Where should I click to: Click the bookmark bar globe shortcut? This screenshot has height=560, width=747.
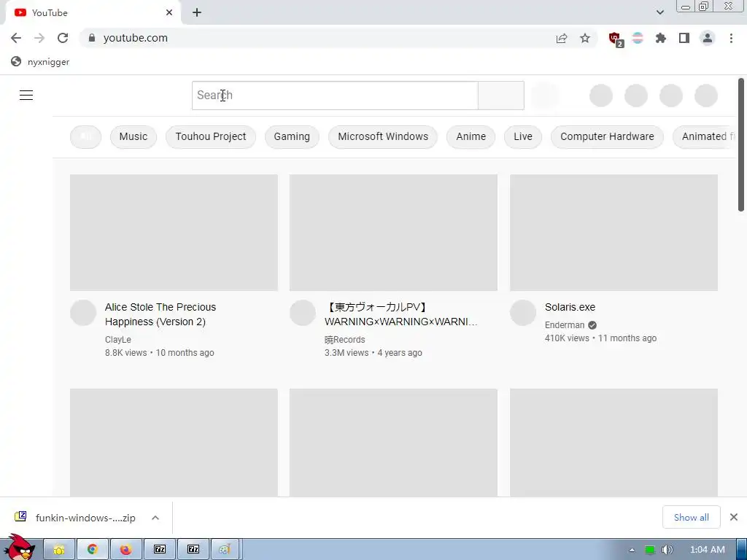pos(40,62)
